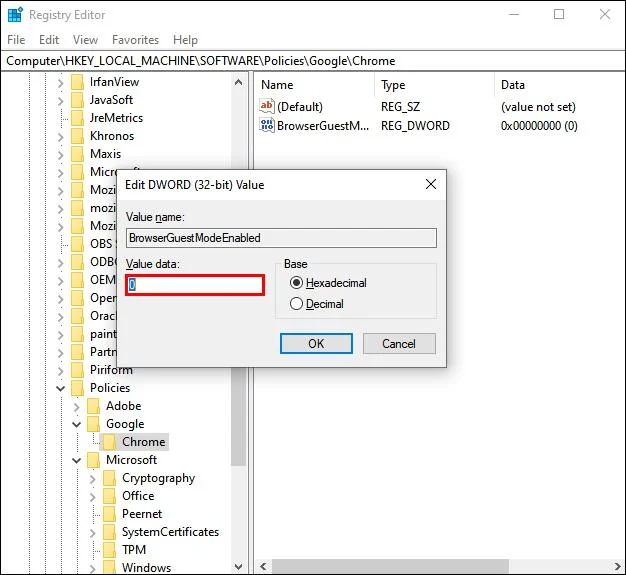This screenshot has height=575, width=626.
Task: Click the Peernet folder icon
Action: tap(109, 514)
